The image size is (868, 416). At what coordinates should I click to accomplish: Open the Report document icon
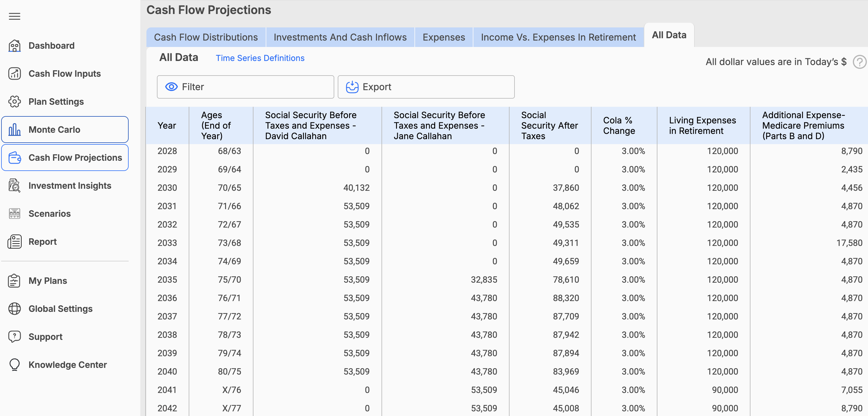(14, 241)
